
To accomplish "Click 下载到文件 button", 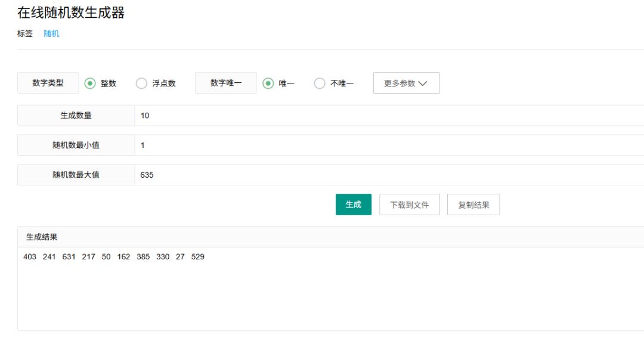I will point(410,204).
